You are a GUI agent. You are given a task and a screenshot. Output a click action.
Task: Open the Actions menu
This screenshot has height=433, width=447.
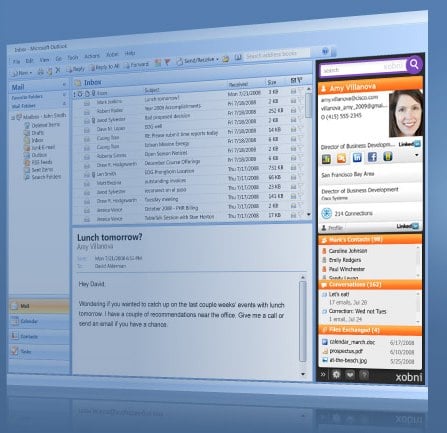click(92, 56)
